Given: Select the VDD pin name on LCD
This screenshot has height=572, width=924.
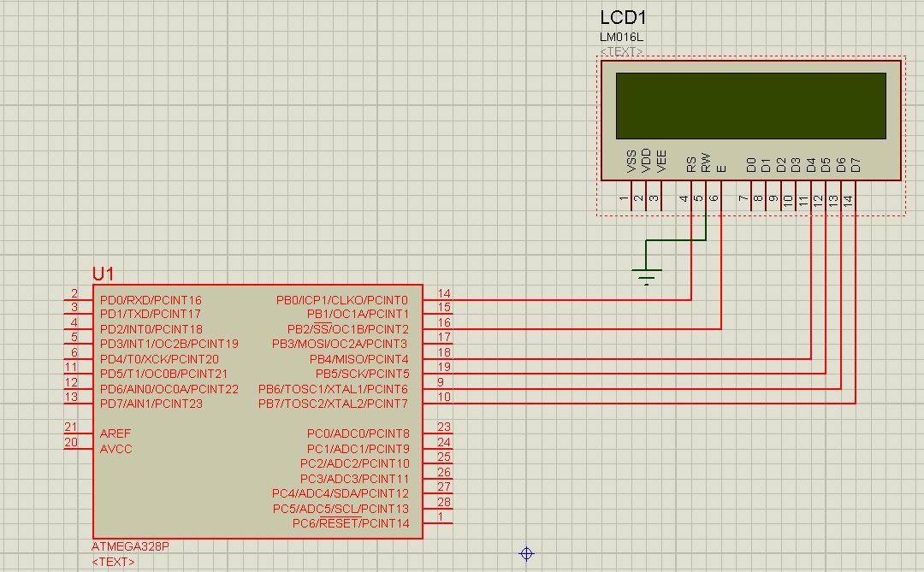Looking at the screenshot, I should click(646, 161).
